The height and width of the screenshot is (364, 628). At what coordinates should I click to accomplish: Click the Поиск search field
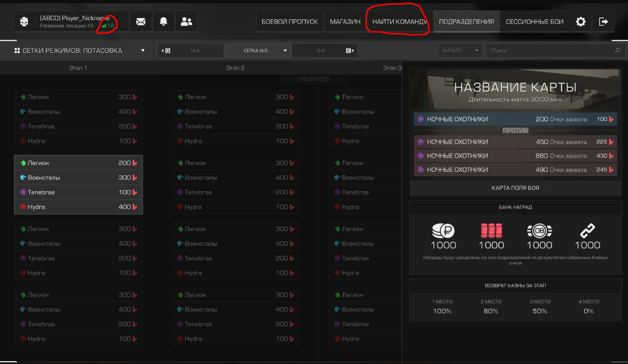click(550, 51)
